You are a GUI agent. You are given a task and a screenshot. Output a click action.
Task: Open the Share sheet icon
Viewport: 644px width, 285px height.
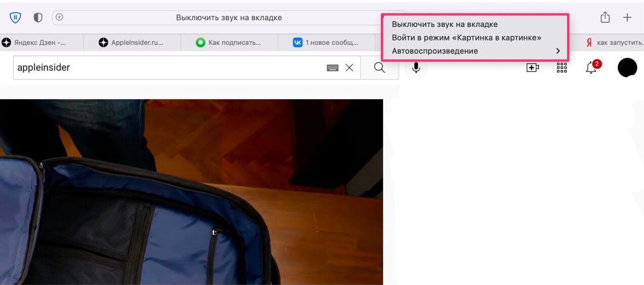point(605,18)
